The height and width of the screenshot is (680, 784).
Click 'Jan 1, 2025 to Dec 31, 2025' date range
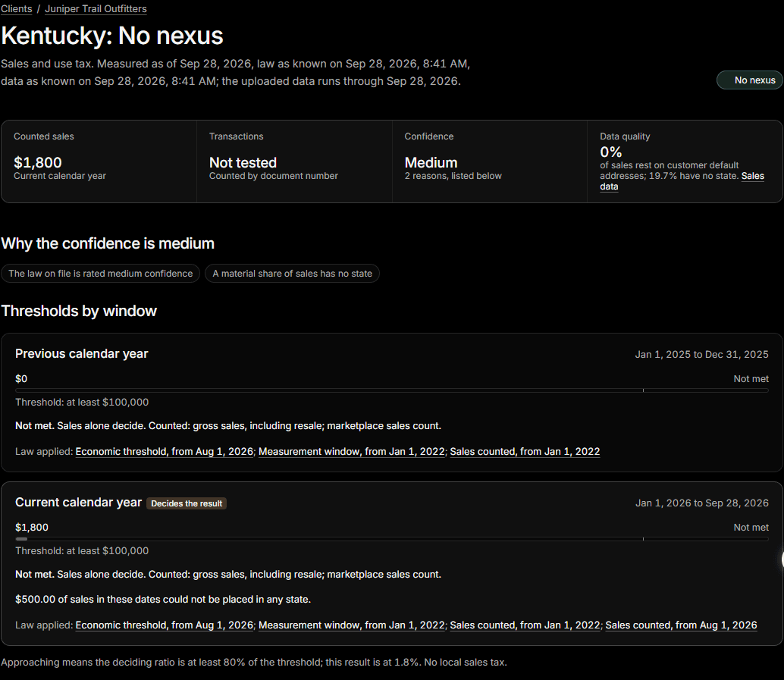pyautogui.click(x=701, y=355)
